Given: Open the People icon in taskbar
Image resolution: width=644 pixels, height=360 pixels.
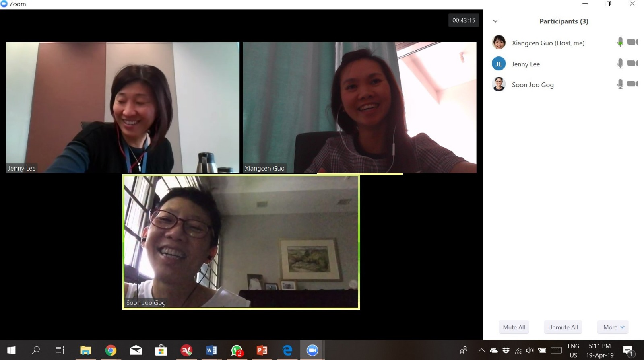Looking at the screenshot, I should tap(464, 350).
